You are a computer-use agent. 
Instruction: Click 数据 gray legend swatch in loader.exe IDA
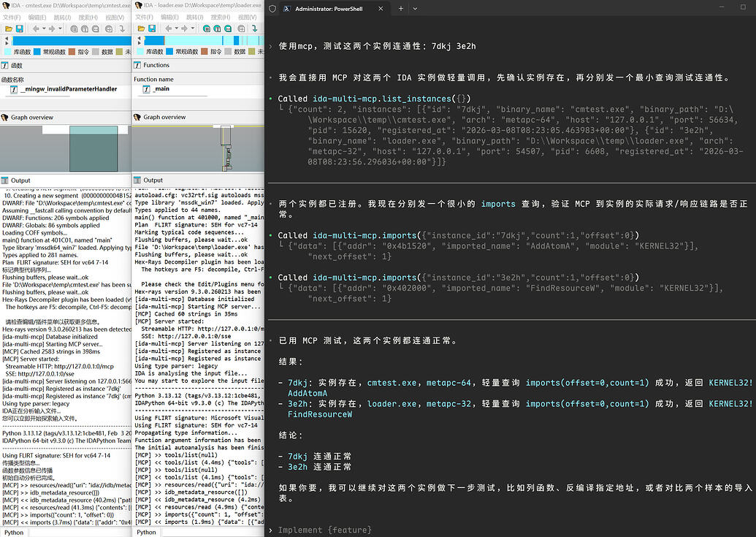(229, 52)
